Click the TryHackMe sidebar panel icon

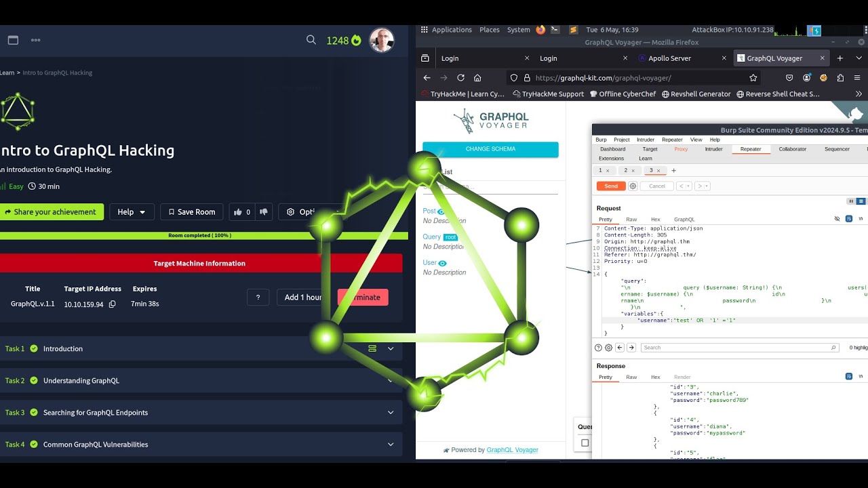(13, 40)
